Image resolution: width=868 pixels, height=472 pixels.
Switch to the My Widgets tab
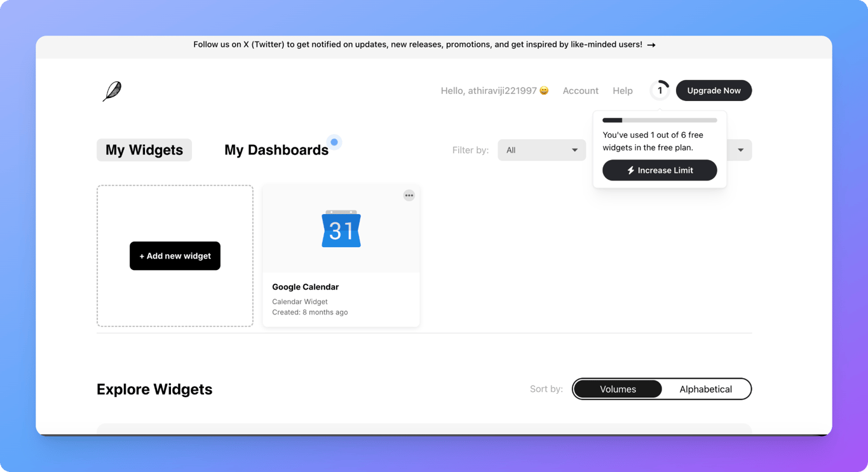(x=144, y=150)
